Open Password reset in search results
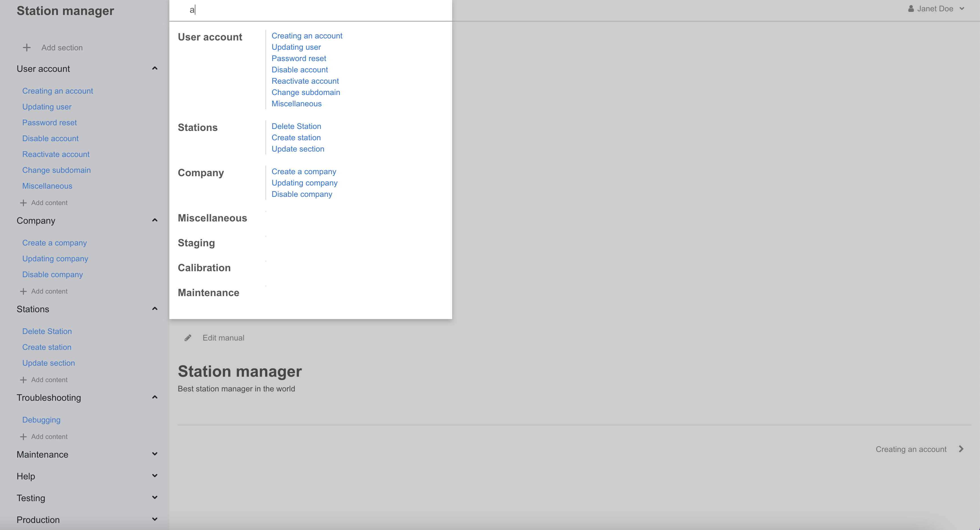Viewport: 980px width, 530px height. (x=299, y=59)
